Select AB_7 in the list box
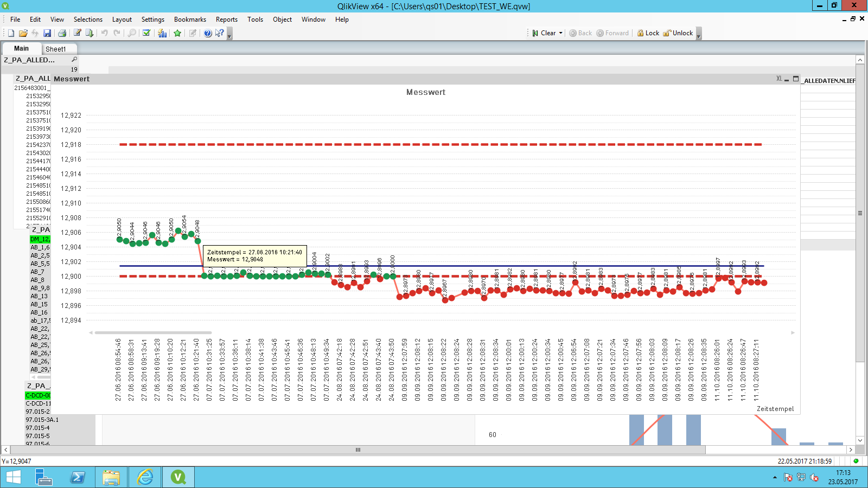The width and height of the screenshot is (868, 488). tap(40, 272)
